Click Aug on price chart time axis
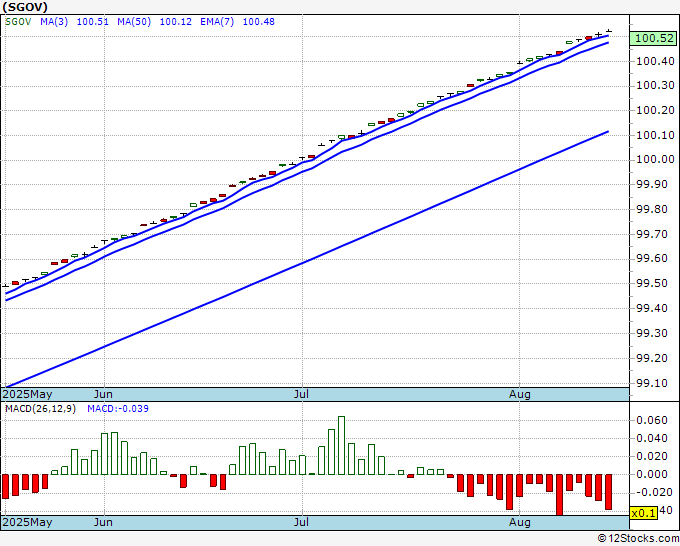 [x=520, y=394]
